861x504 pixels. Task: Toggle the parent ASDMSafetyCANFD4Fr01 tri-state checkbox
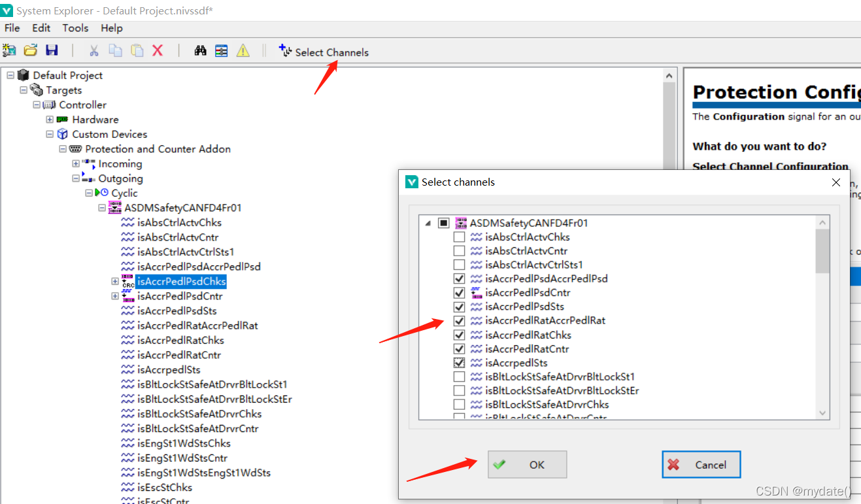[x=444, y=223]
